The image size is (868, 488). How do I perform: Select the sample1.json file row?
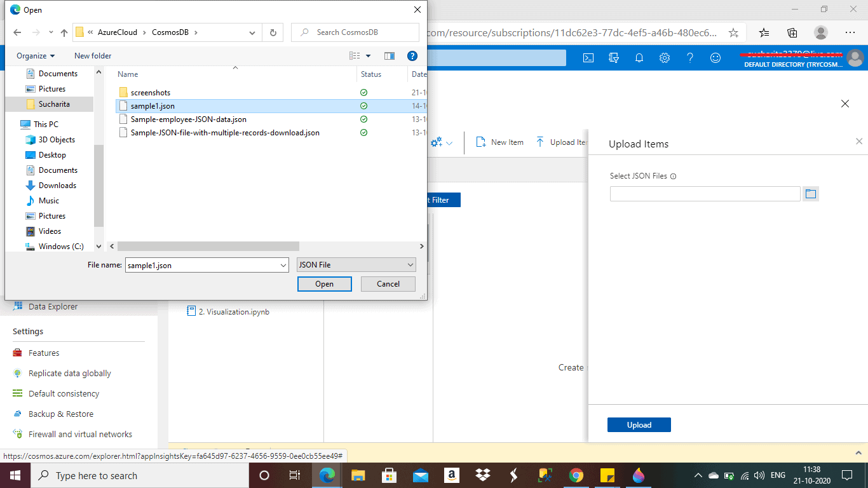click(x=271, y=106)
